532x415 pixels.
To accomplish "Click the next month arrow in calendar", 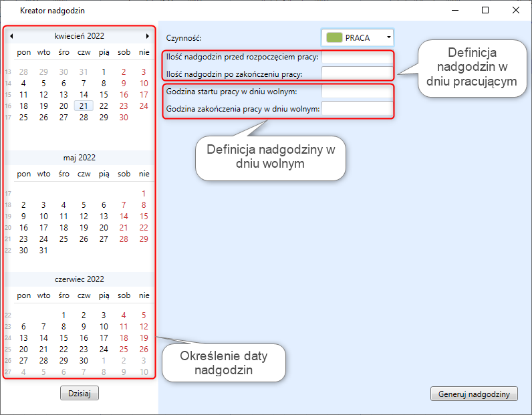I will 147,36.
